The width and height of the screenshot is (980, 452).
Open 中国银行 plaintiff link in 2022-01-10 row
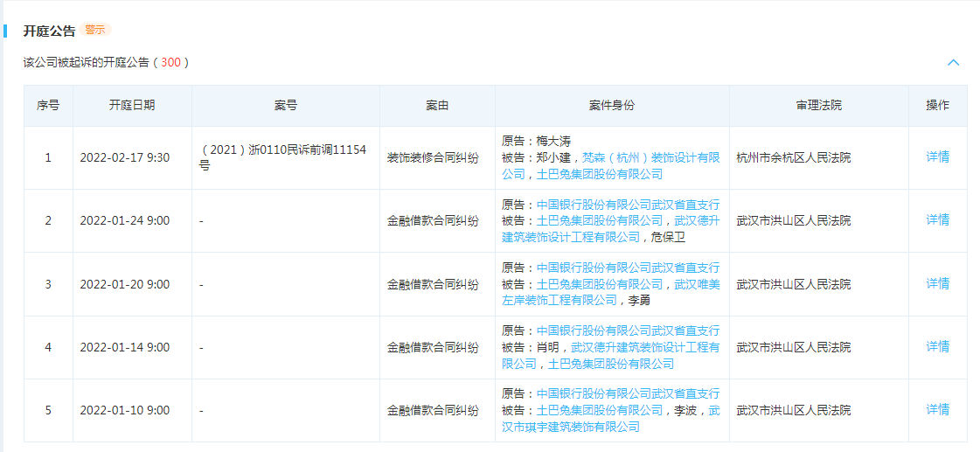(x=628, y=393)
